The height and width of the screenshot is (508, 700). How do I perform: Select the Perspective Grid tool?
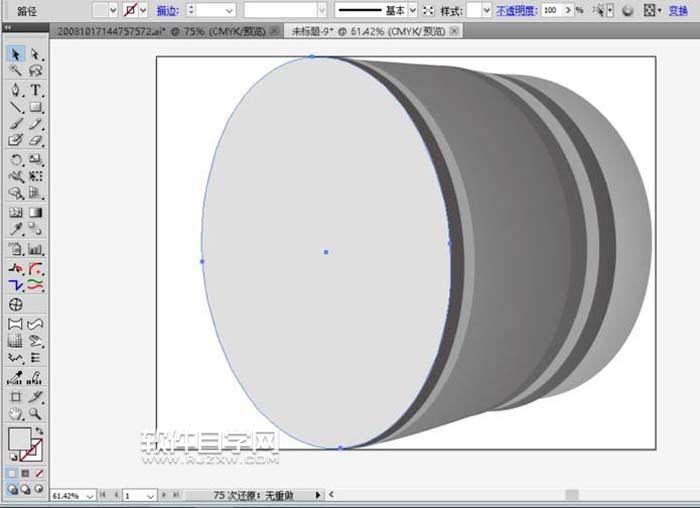(35, 193)
